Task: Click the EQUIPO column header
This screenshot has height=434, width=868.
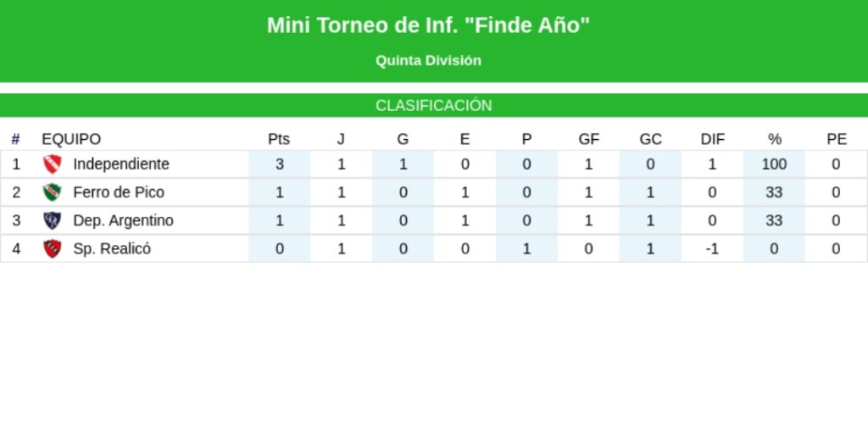Action: (x=71, y=139)
